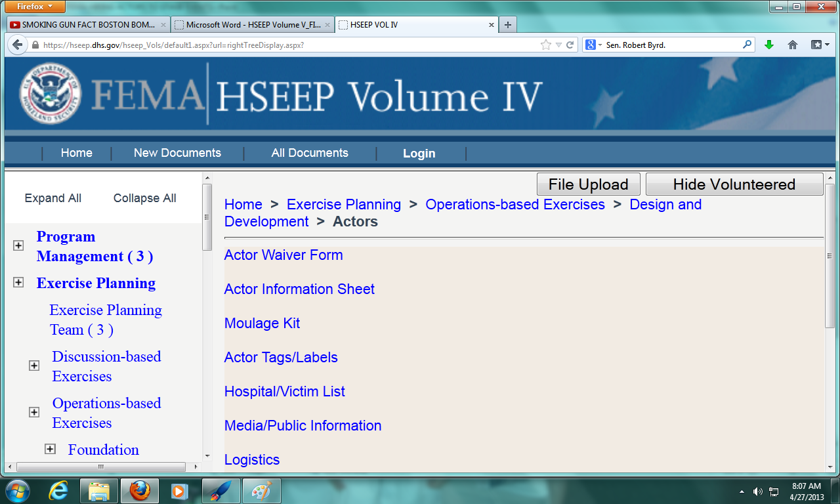Click Login in navigation bar
The image size is (840, 504).
[419, 154]
